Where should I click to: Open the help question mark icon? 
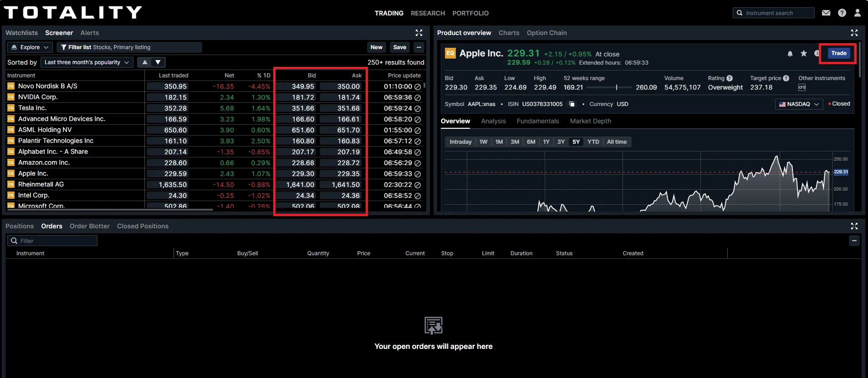(842, 13)
